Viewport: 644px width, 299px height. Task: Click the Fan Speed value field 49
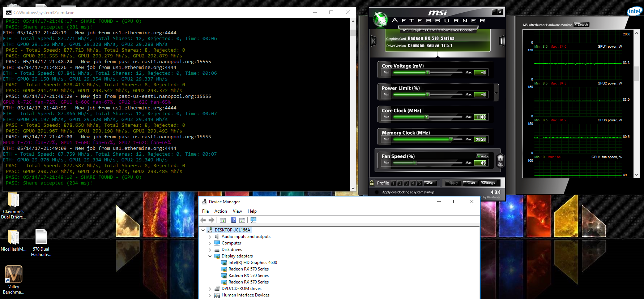pyautogui.click(x=481, y=163)
